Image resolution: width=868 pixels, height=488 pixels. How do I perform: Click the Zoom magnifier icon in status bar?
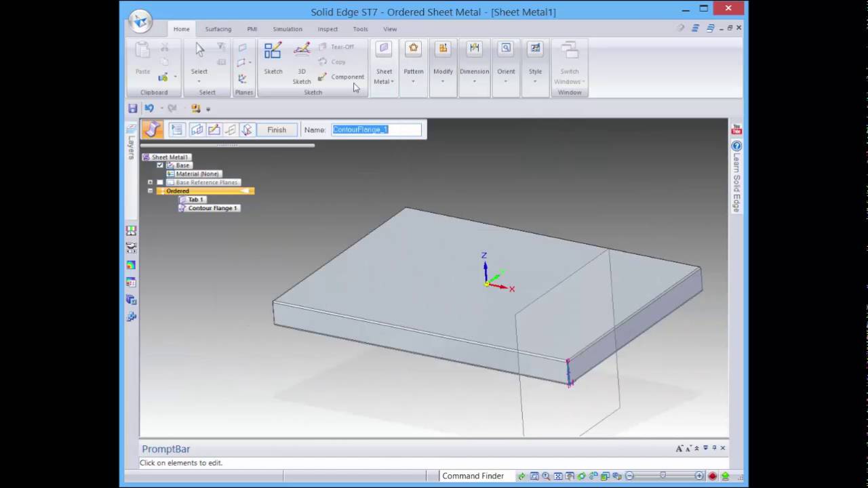546,476
